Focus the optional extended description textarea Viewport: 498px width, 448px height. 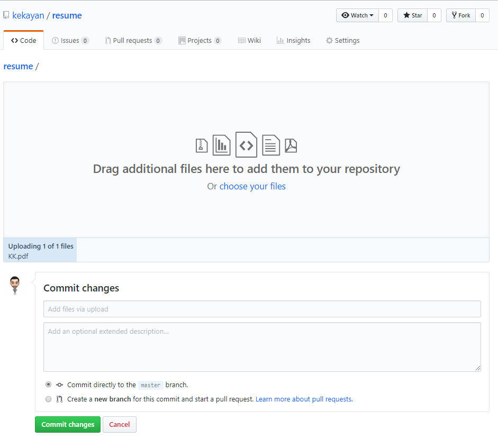coord(262,347)
